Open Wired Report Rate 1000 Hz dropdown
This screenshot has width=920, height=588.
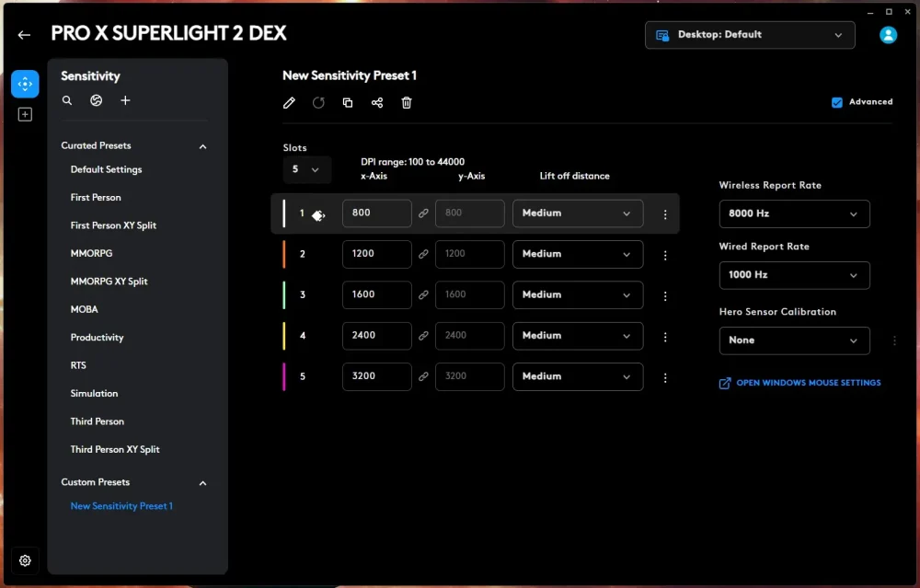pos(795,274)
